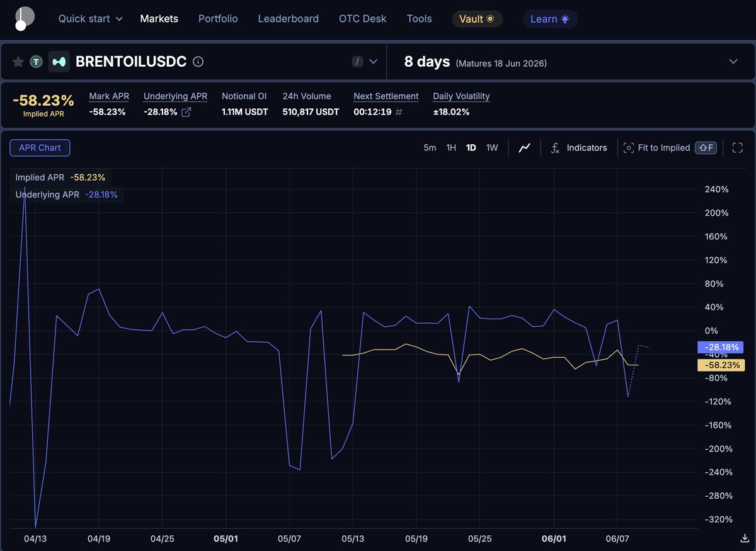Open the info icon next to BRENTOILUSDC
Image resolution: width=756 pixels, height=551 pixels.
(x=198, y=62)
